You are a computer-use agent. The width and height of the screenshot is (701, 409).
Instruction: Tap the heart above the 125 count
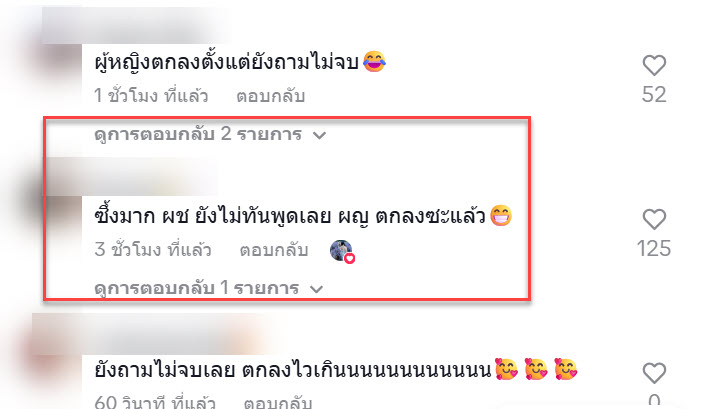[654, 219]
